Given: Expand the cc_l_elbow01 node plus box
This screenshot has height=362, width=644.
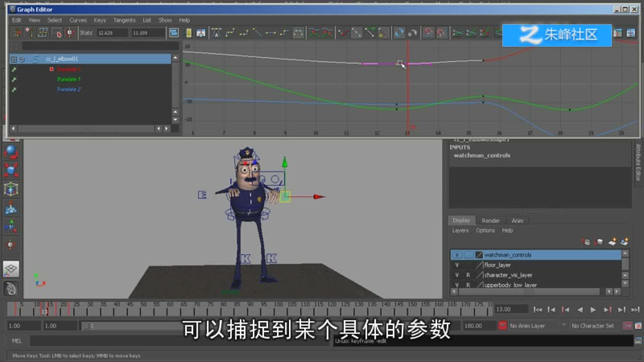Looking at the screenshot, I should point(14,59).
